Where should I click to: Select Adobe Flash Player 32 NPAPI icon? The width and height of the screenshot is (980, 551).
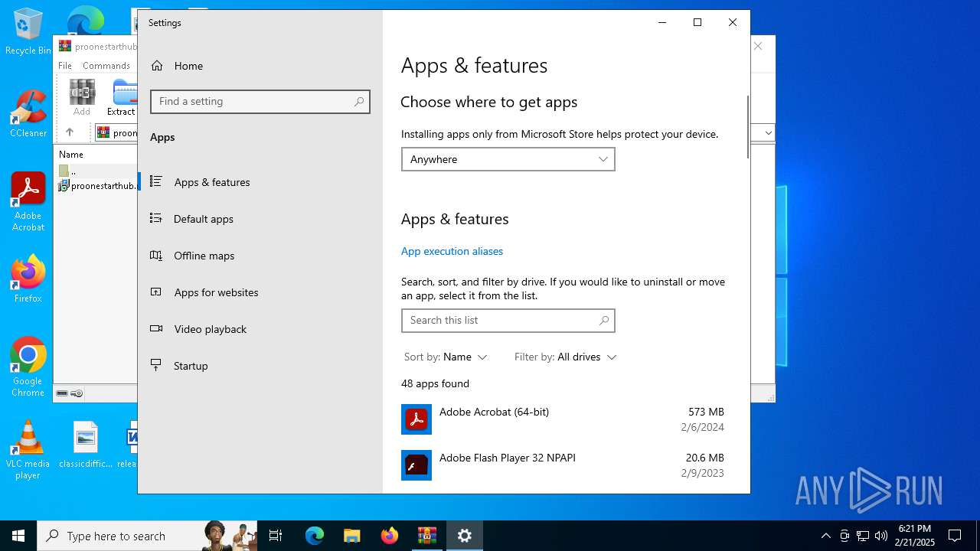click(x=416, y=465)
